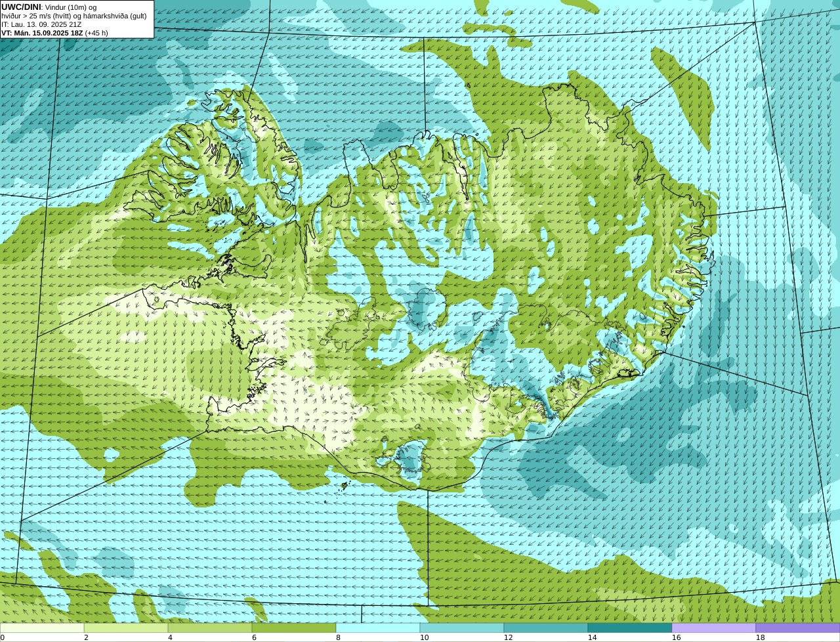Click the 10–12 m/s aqua legend swatch
Screen dimensions: 840x642
(462, 628)
